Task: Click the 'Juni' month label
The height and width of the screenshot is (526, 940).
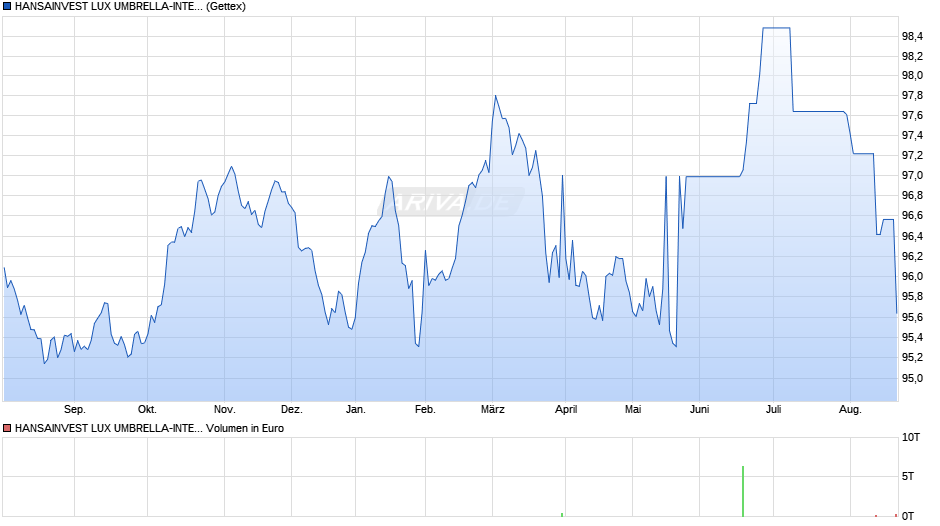Action: 700,409
